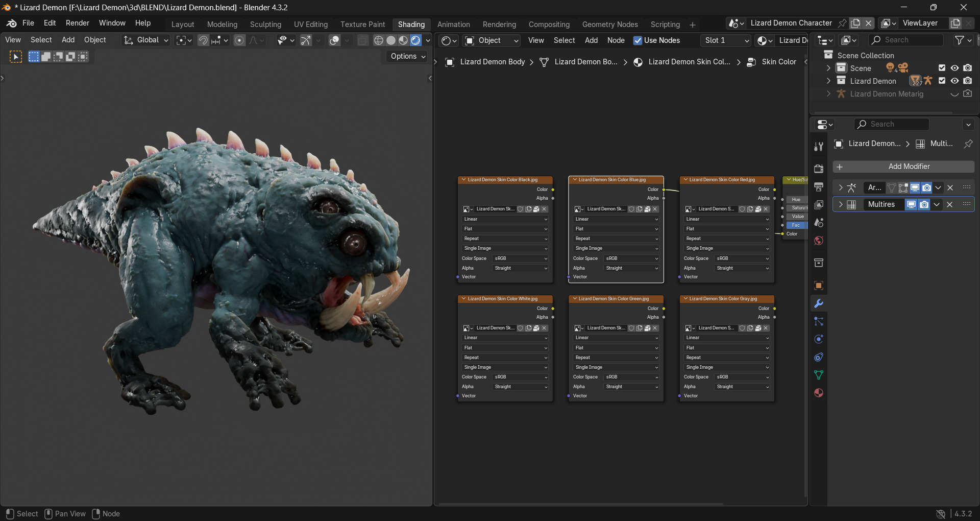Image resolution: width=980 pixels, height=521 pixels.
Task: Switch to the Geometry Nodes workspace tab
Action: point(610,25)
